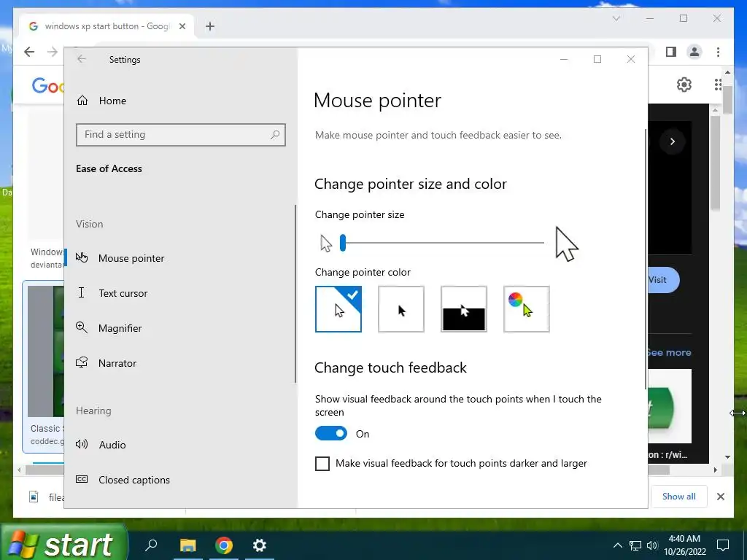Image resolution: width=747 pixels, height=560 pixels.
Task: Click the Classic start button thumbnail in Chrome
Action: click(x=46, y=351)
